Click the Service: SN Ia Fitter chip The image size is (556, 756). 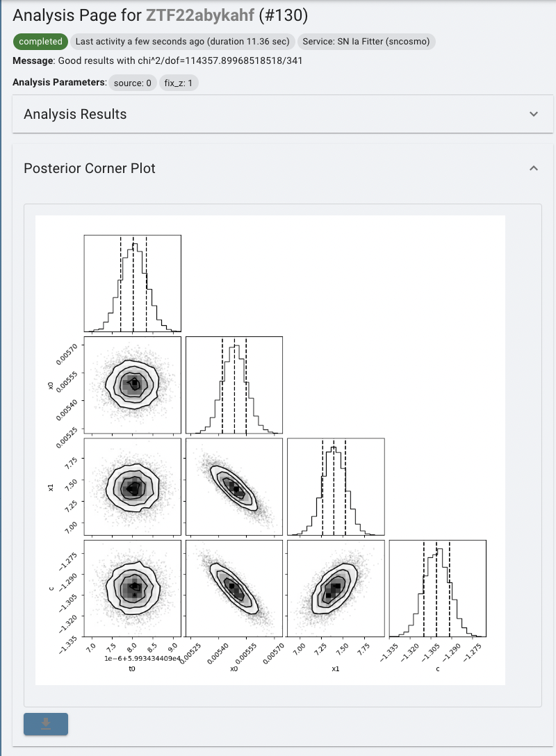(366, 42)
